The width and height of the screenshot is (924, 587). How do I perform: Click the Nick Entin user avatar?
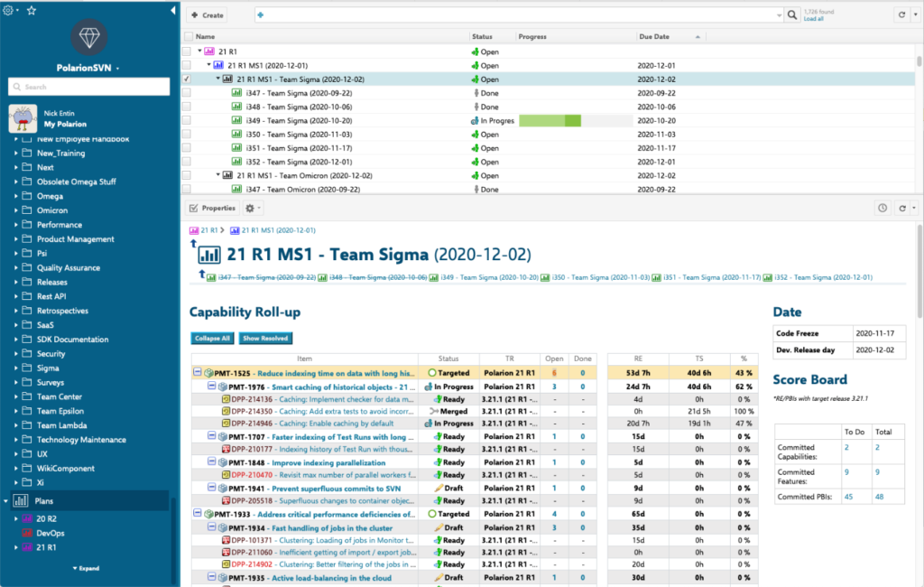[23, 118]
